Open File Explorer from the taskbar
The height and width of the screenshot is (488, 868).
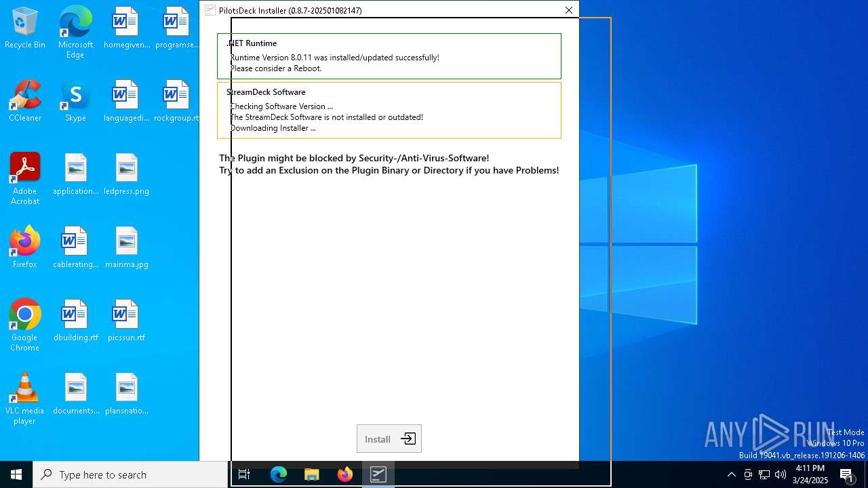pos(312,474)
